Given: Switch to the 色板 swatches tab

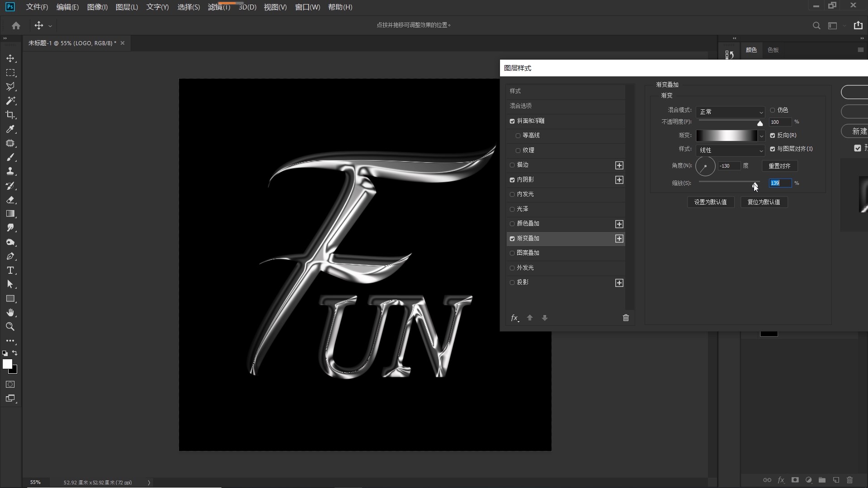Looking at the screenshot, I should (773, 50).
